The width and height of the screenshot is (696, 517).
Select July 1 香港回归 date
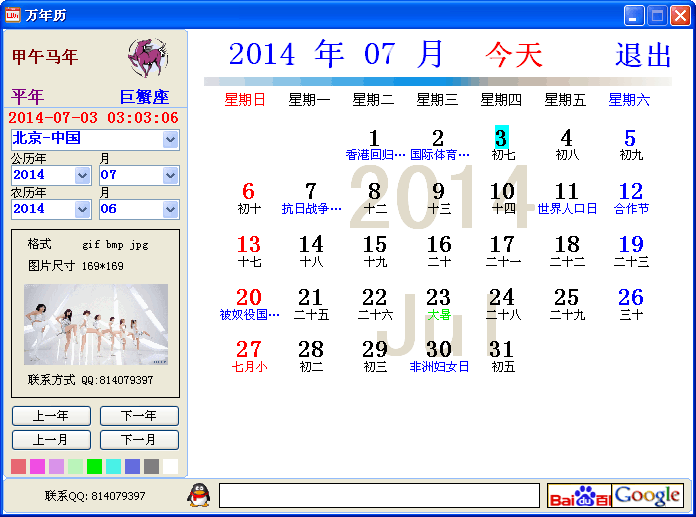pyautogui.click(x=375, y=144)
